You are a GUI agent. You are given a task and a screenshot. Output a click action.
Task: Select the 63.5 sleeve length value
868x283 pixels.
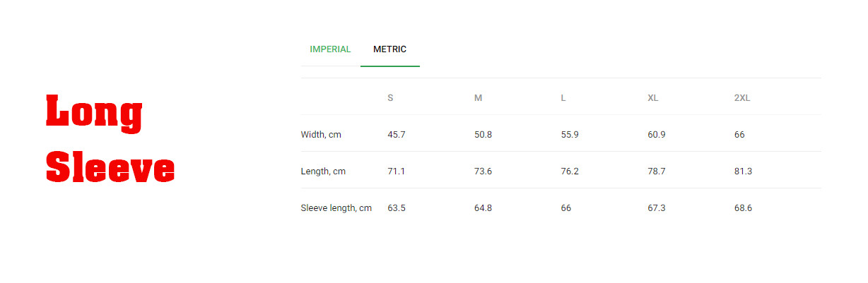coord(397,208)
